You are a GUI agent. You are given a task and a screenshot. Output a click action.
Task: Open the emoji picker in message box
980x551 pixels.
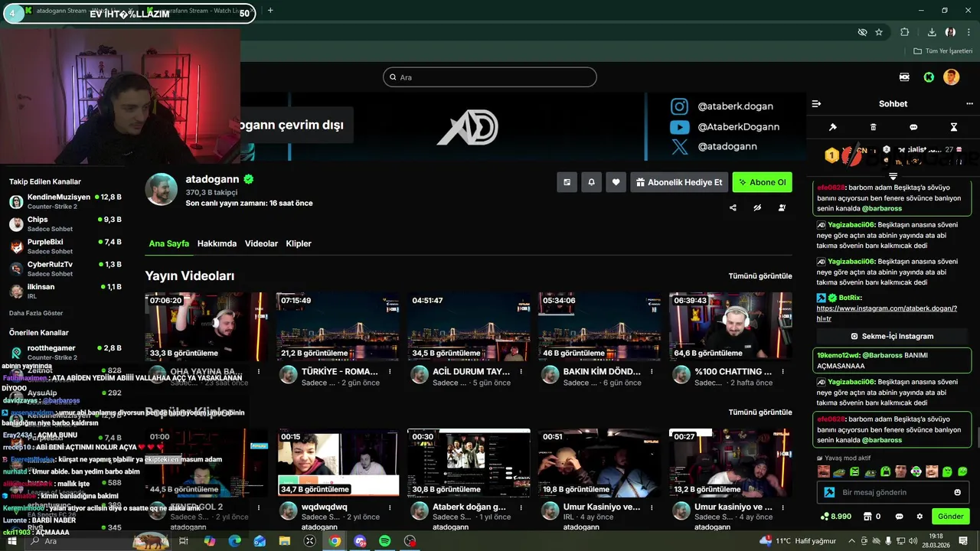(x=957, y=492)
